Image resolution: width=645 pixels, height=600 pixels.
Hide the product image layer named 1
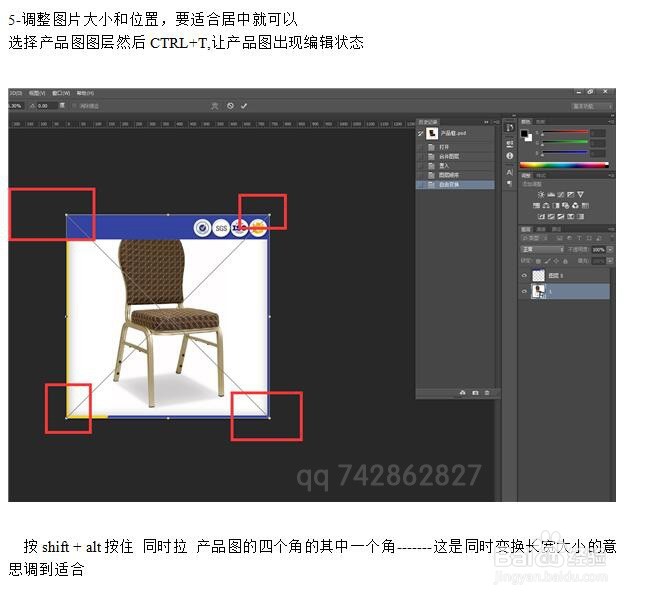tap(524, 291)
